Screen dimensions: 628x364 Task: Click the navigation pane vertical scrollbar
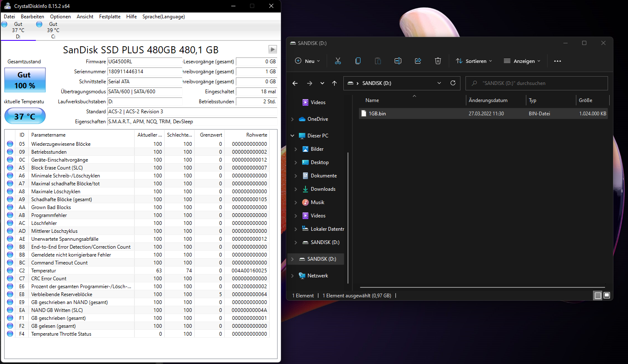click(348, 218)
